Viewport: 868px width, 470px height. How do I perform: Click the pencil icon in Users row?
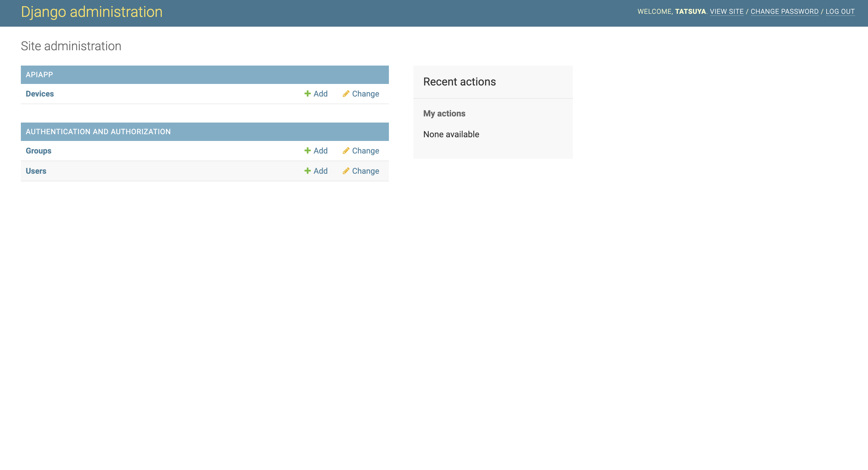click(346, 171)
